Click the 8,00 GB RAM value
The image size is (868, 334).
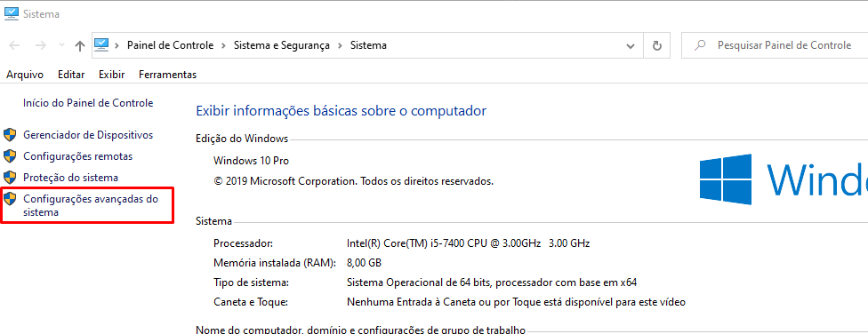pyautogui.click(x=364, y=263)
